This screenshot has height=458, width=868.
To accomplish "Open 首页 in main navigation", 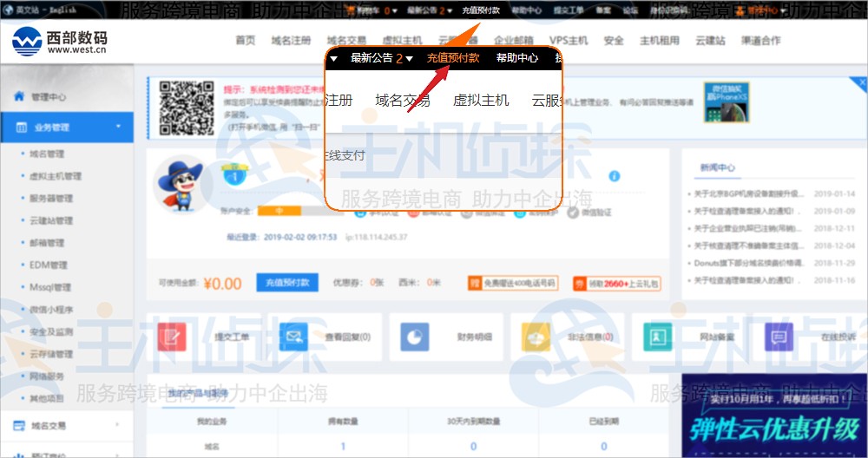I will pyautogui.click(x=246, y=41).
